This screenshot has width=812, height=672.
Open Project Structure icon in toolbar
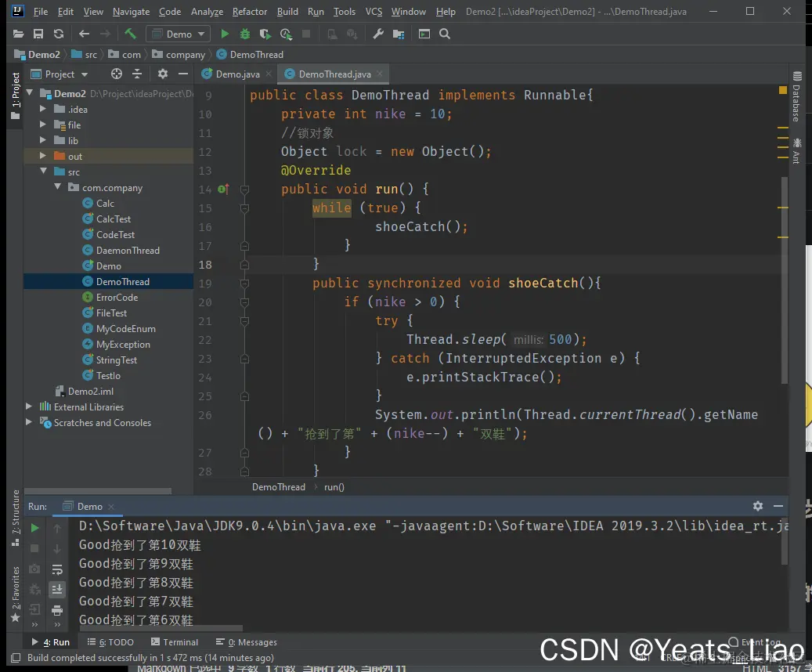399,34
